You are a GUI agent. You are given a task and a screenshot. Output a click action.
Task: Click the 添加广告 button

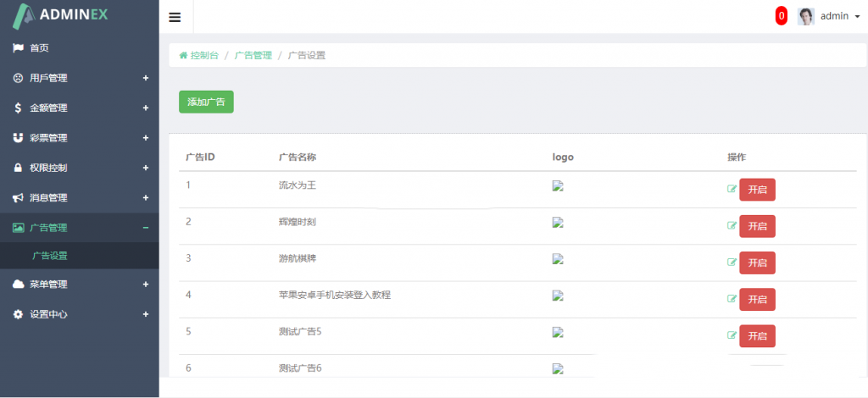(206, 102)
